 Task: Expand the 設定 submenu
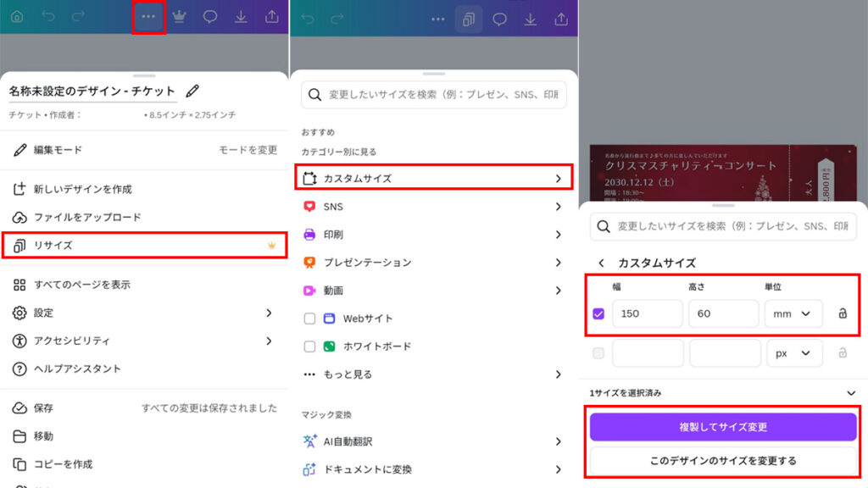pos(269,313)
